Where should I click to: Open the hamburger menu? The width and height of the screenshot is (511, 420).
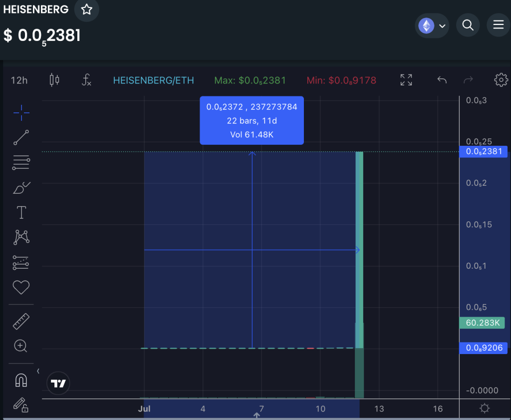tap(498, 25)
